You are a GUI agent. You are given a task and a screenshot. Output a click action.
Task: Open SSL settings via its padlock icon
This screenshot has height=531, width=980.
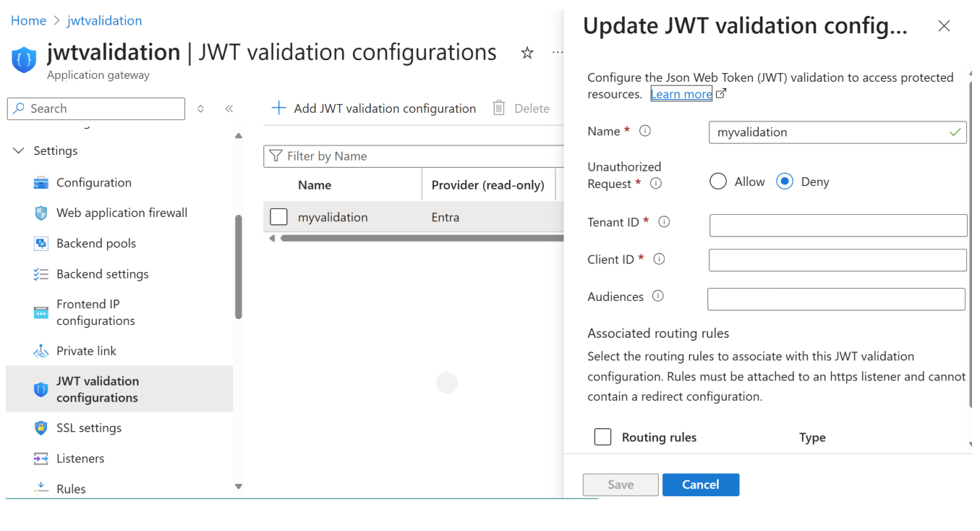point(41,428)
